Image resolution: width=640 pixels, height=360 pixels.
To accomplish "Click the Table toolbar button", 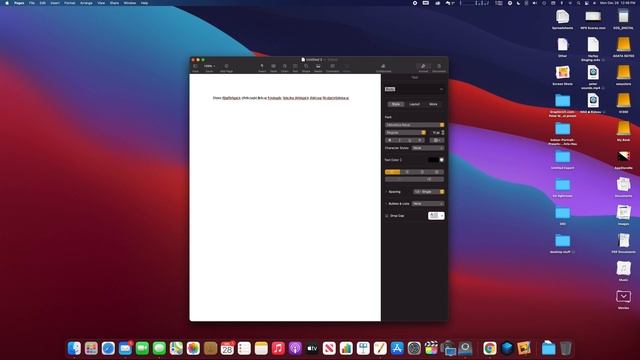I will click(x=273, y=67).
